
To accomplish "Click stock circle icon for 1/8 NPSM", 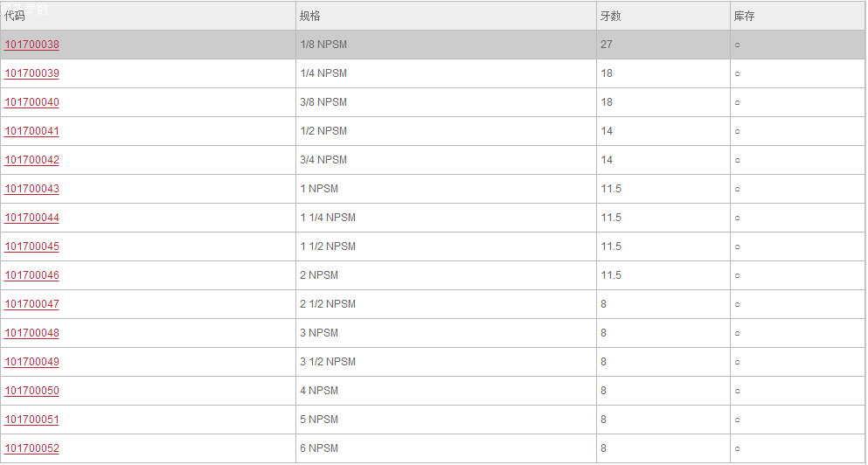I will [x=737, y=45].
